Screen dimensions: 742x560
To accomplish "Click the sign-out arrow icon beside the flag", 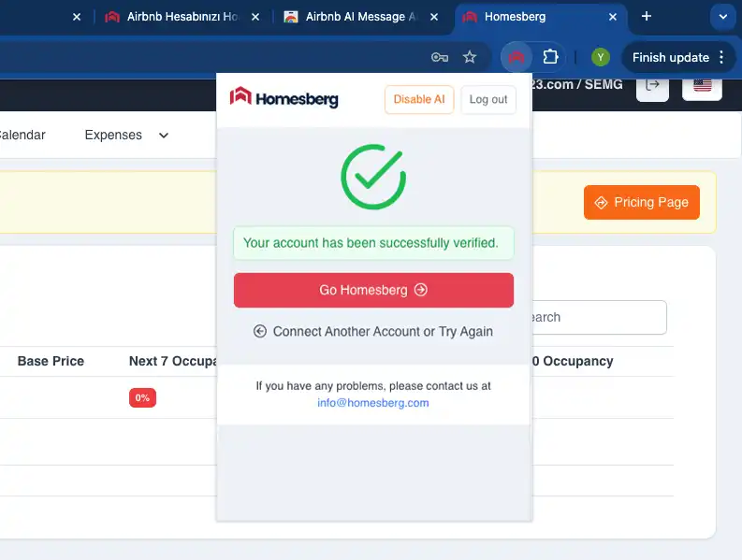I will (x=652, y=86).
